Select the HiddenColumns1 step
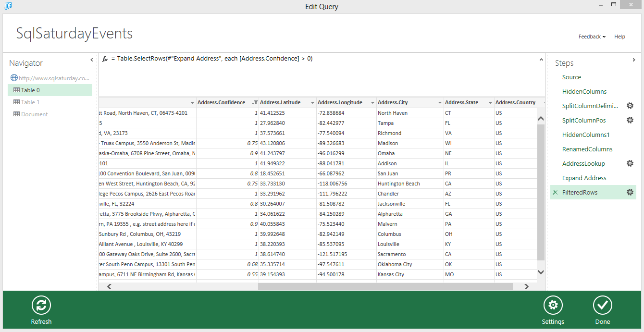644x332 pixels. [x=586, y=135]
